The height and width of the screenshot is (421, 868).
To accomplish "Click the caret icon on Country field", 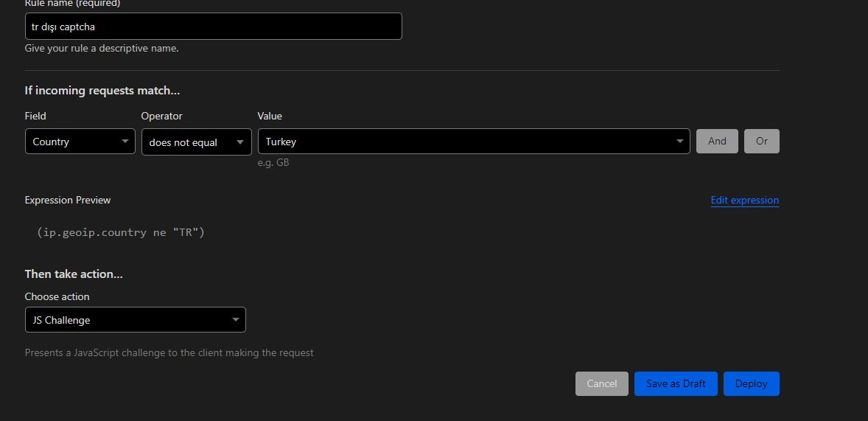I will coord(125,142).
